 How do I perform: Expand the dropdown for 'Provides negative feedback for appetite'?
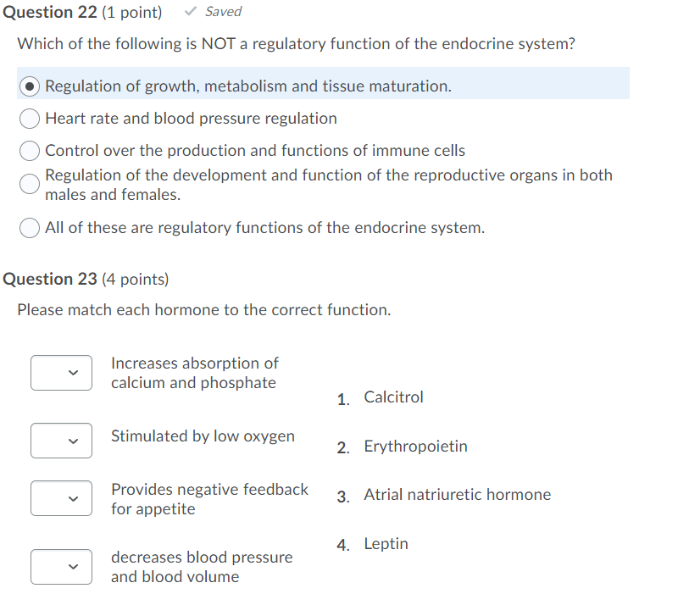tap(61, 498)
